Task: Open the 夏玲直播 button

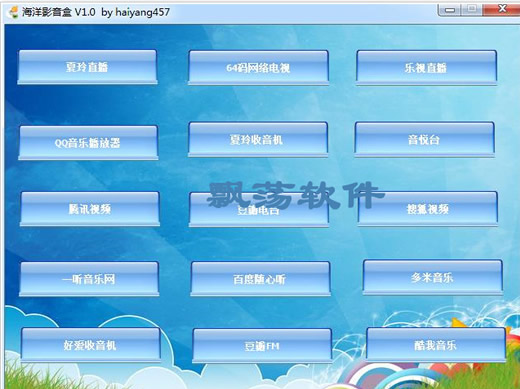Action: point(87,67)
